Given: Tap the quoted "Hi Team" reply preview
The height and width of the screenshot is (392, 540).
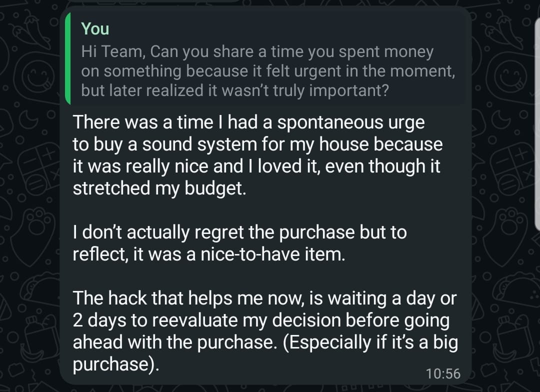Looking at the screenshot, I should click(267, 71).
